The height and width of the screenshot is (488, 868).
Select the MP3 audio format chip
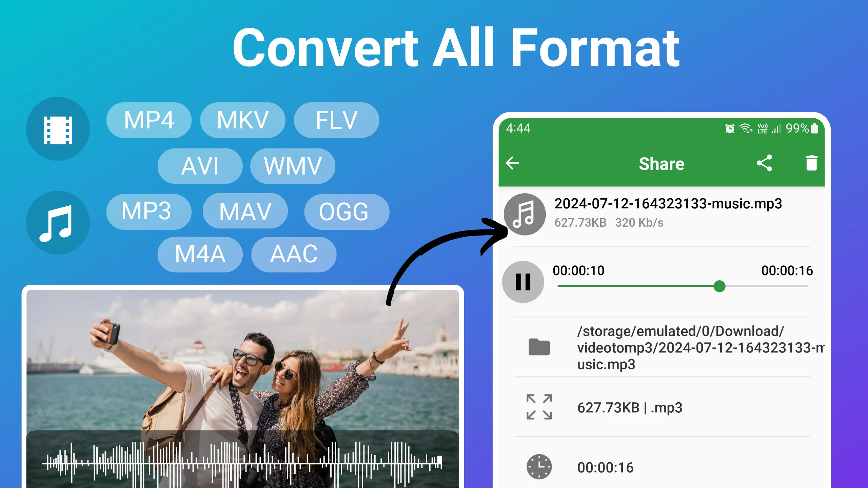149,212
